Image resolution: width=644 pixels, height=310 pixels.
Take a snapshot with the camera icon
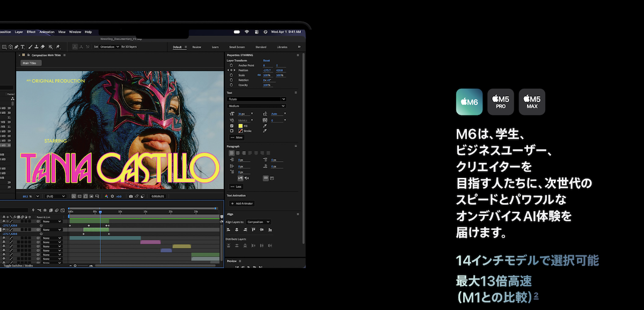point(131,197)
